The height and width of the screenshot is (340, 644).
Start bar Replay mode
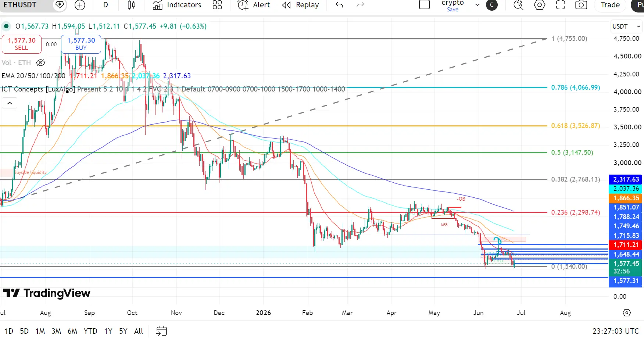click(300, 5)
